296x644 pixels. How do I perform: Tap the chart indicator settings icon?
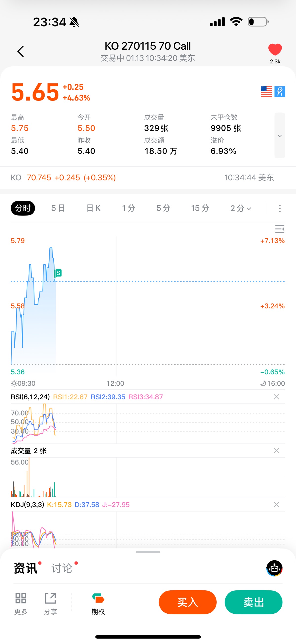tap(279, 229)
